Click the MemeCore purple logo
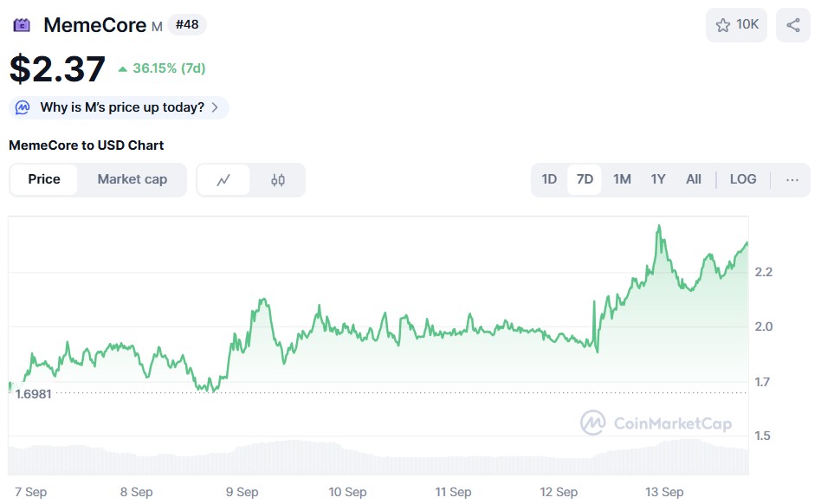821x504 pixels. click(x=21, y=25)
